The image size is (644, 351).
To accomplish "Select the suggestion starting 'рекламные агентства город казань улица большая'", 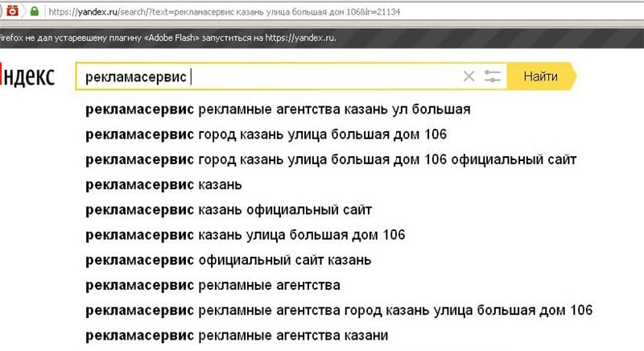I will [x=339, y=311].
